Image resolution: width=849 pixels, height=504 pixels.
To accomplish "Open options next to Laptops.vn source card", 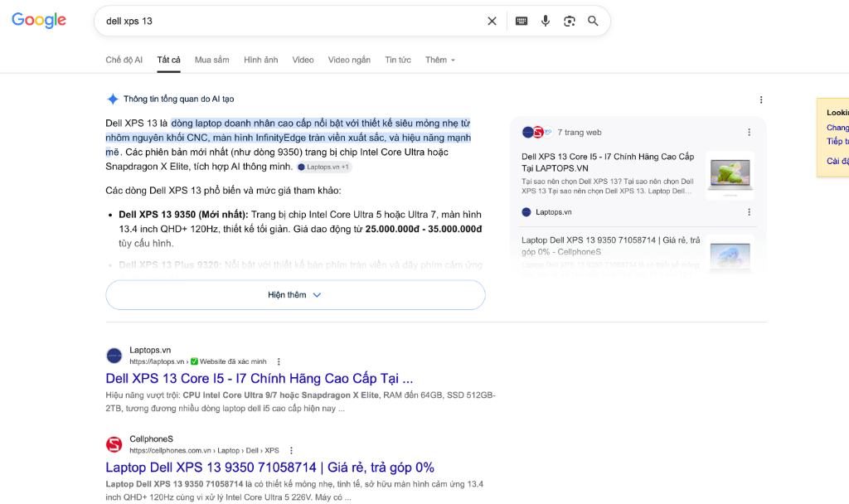I will click(x=749, y=212).
